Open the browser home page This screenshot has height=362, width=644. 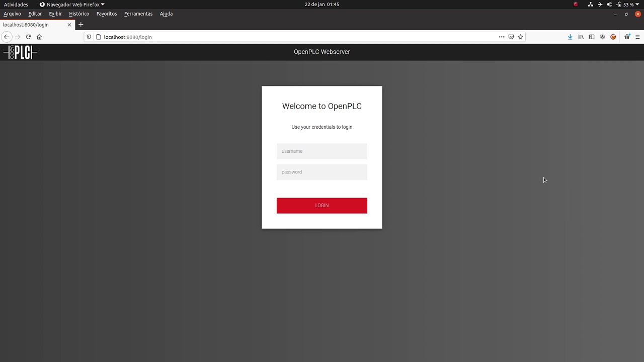coord(39,37)
